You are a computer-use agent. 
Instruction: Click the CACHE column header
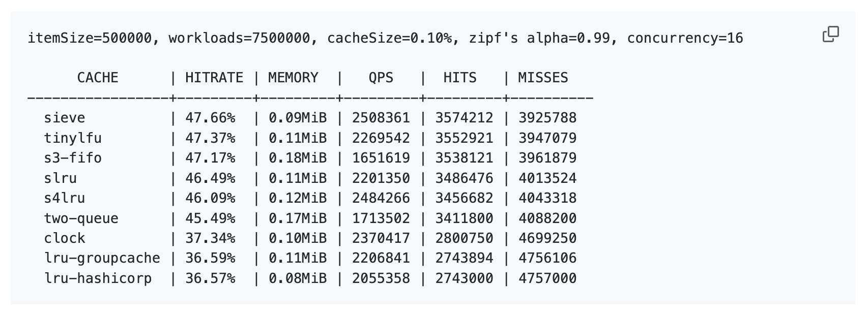pos(98,78)
